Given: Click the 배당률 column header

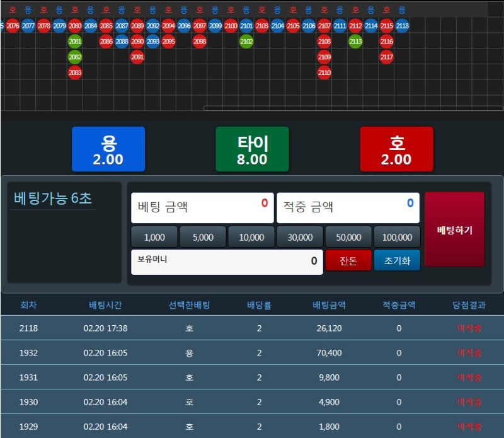Looking at the screenshot, I should pos(259,305).
